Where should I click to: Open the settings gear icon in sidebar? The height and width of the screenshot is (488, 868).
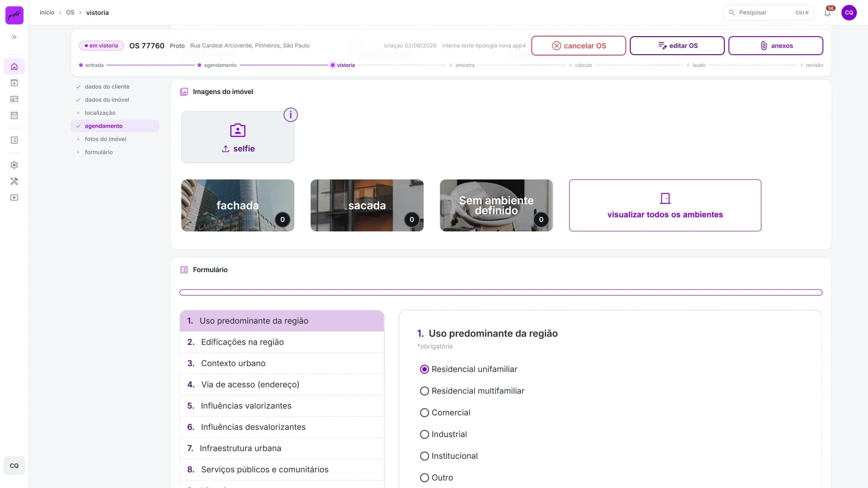[14, 165]
